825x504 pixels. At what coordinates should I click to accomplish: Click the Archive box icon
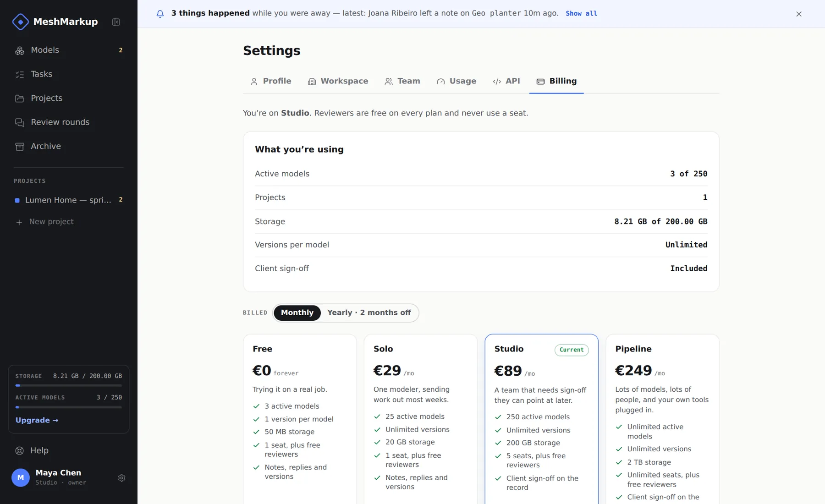pos(20,147)
